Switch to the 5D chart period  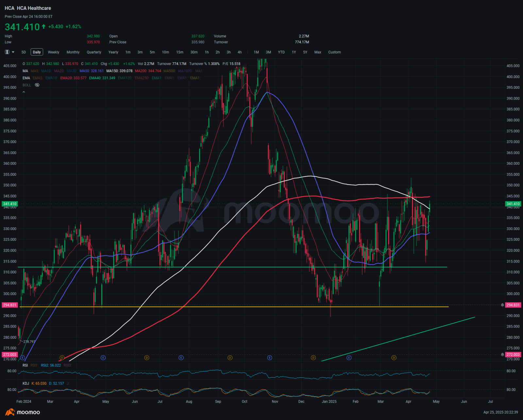tap(24, 52)
